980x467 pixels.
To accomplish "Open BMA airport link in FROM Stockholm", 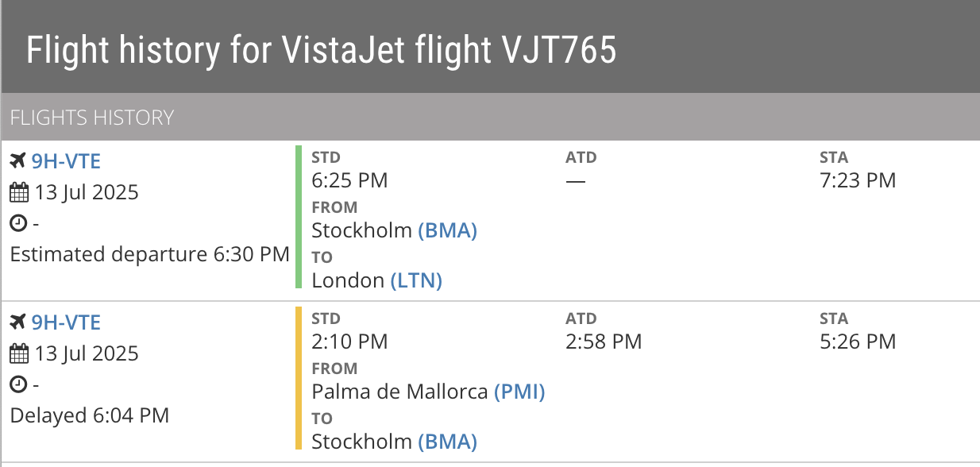I will point(448,230).
